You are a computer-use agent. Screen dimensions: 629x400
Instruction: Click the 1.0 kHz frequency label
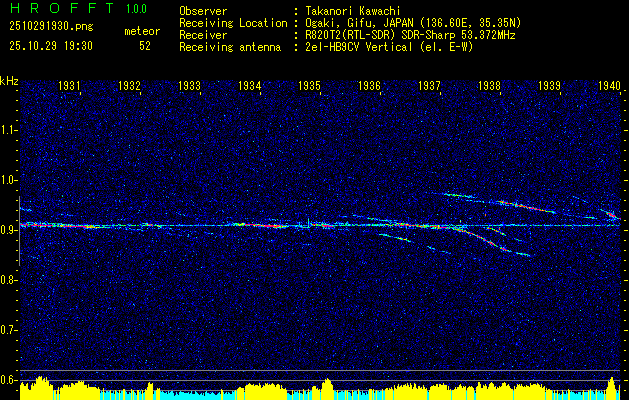pos(7,180)
